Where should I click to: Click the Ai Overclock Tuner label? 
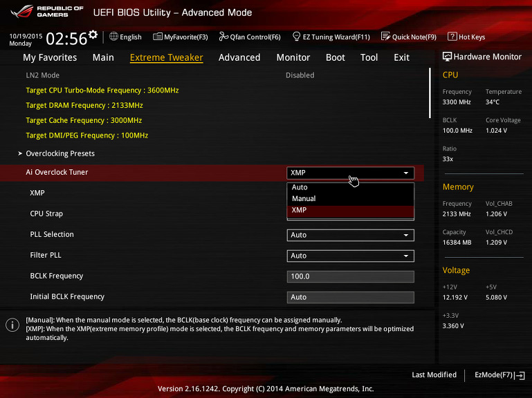[57, 172]
